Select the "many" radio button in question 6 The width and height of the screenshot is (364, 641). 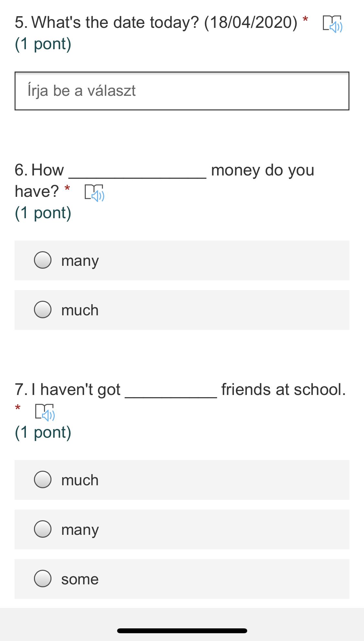coord(43,260)
